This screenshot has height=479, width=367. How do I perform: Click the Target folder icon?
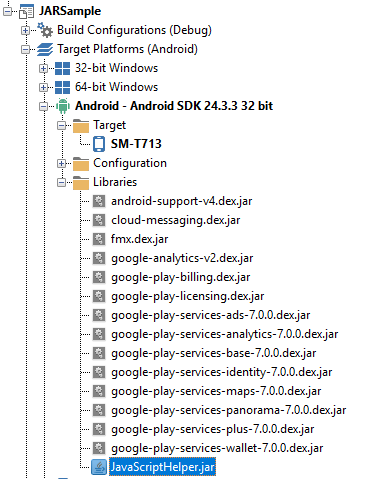point(81,126)
